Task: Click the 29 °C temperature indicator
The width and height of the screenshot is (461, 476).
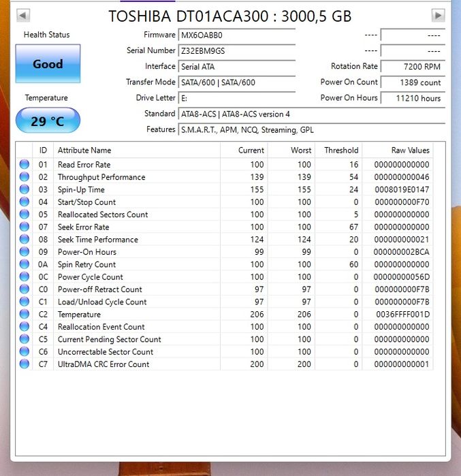Action: click(48, 121)
